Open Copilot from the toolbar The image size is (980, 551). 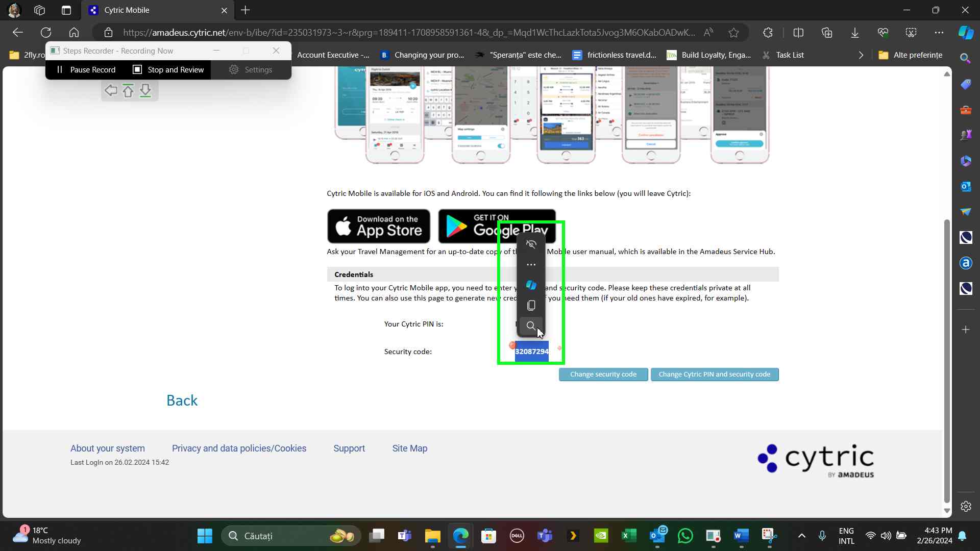966,33
